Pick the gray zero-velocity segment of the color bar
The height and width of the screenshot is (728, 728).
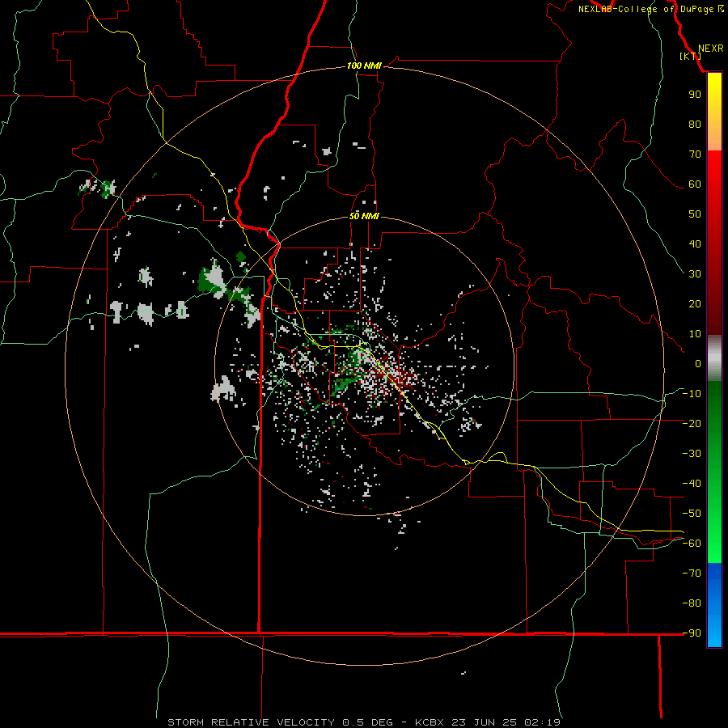click(714, 358)
